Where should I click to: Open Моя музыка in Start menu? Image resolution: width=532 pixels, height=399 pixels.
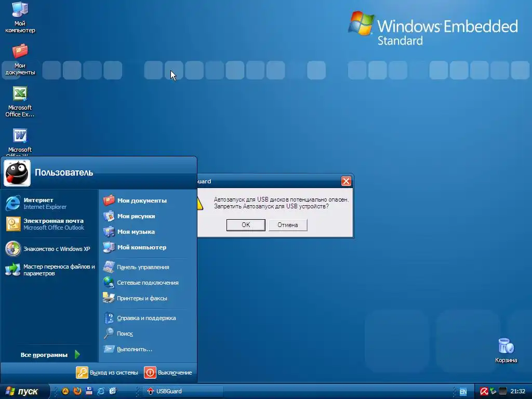[148, 232]
